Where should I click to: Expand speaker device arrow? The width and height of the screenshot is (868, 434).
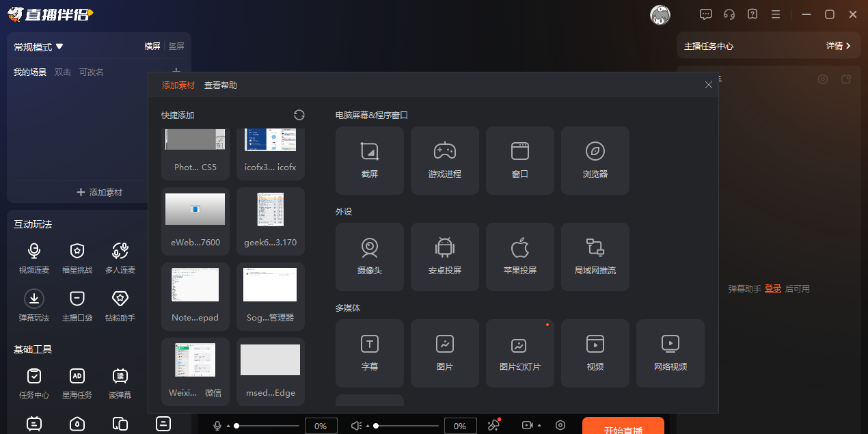[x=368, y=426]
